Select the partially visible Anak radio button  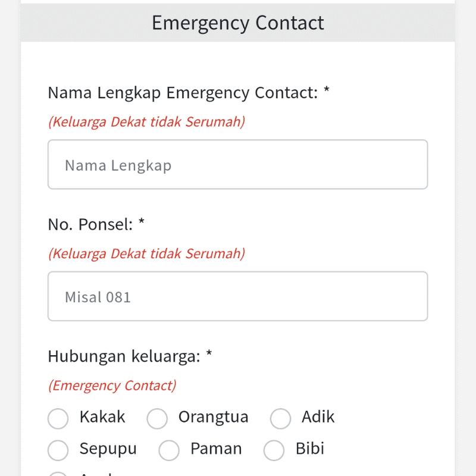(x=58, y=474)
